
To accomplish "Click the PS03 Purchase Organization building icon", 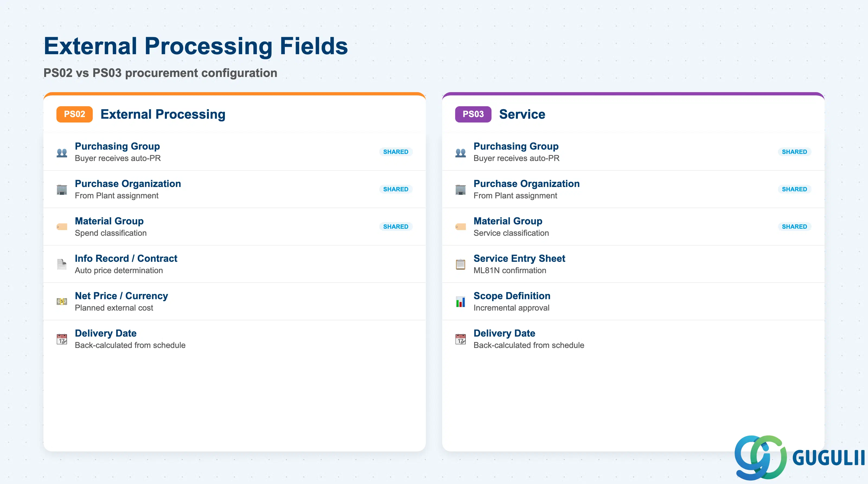I will coord(460,190).
